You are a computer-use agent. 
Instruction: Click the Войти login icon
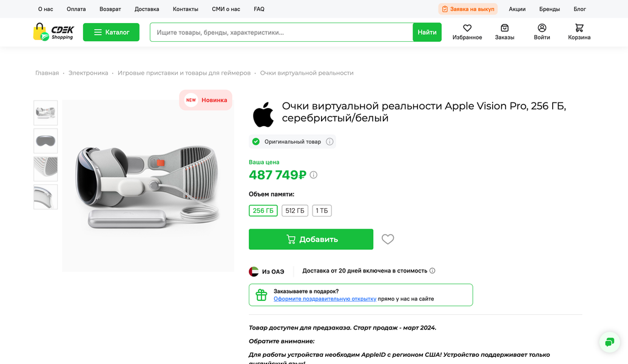[542, 29]
